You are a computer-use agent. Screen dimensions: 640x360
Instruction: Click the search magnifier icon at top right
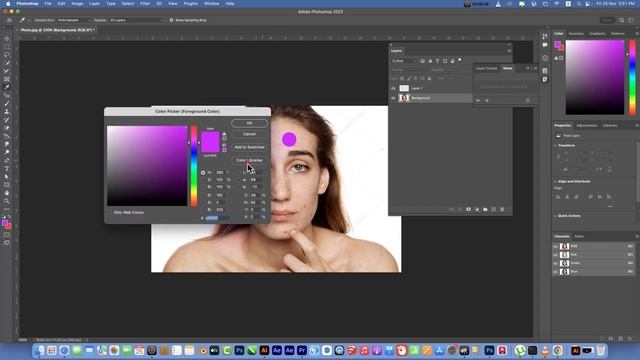(621, 20)
